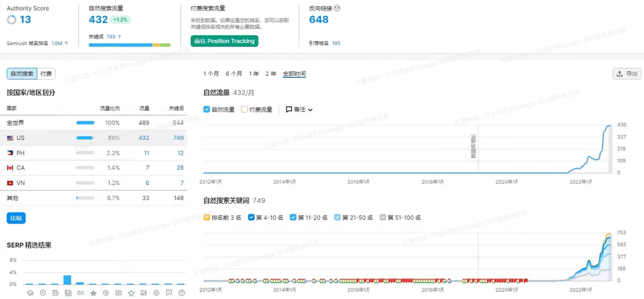Toggle the 第 51-100 名 checkbox
Viewport: 644px width, 299px height.
coord(383,217)
